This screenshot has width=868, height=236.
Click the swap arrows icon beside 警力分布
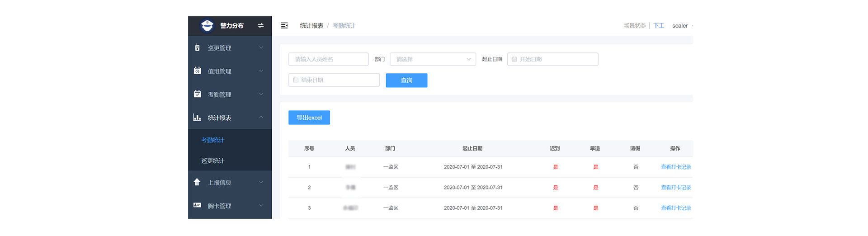[x=260, y=26]
